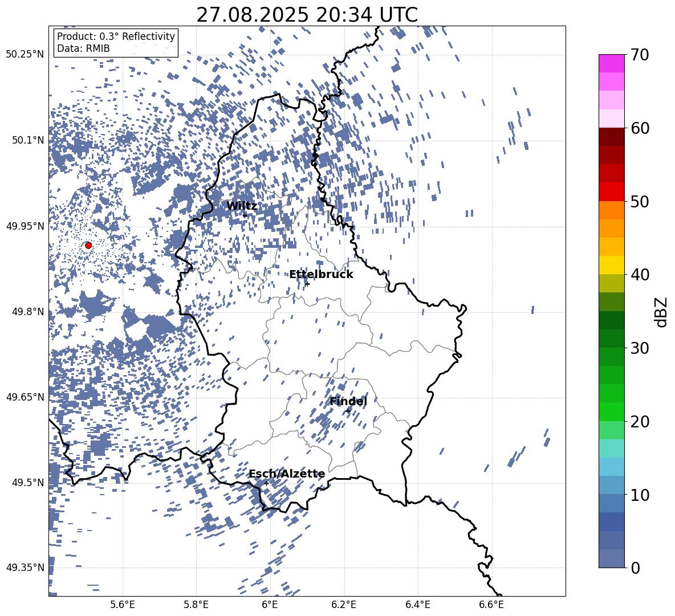The height and width of the screenshot is (616, 675).
Task: Click the 49.5°N latitude label
Action: tap(29, 482)
